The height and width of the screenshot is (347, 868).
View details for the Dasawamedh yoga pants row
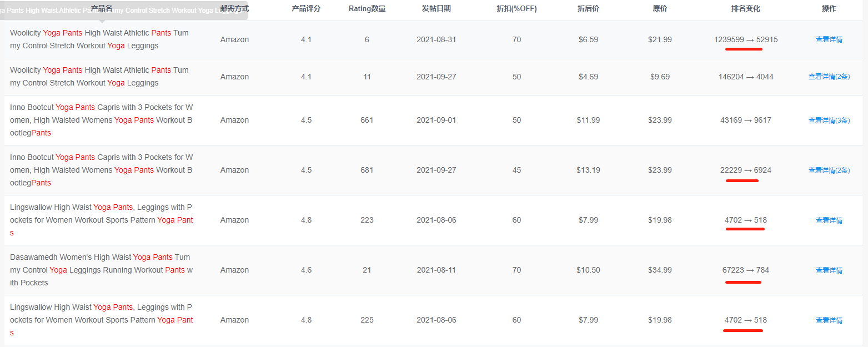829,270
